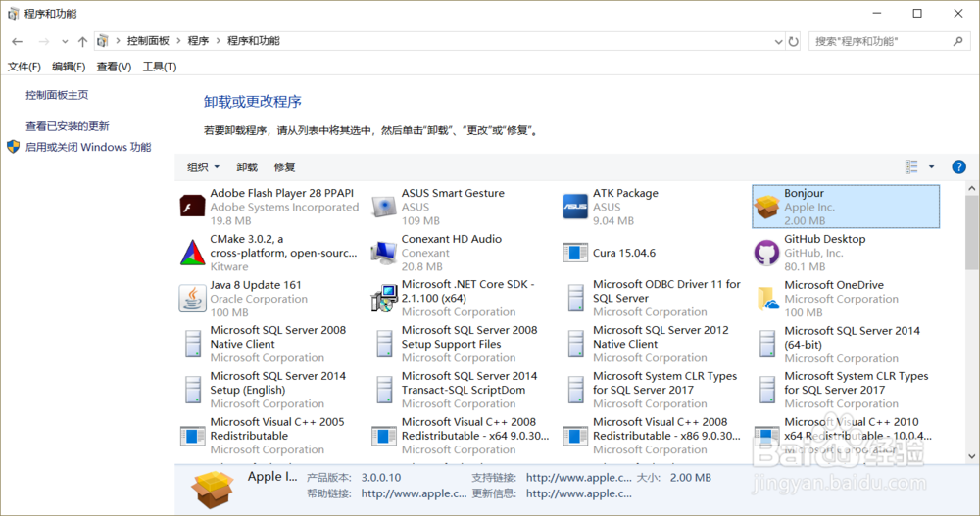Screen dimensions: 980x516
Task: Select SQL Server 2014 Transact-SQL ScriptDom icon
Action: pos(384,389)
